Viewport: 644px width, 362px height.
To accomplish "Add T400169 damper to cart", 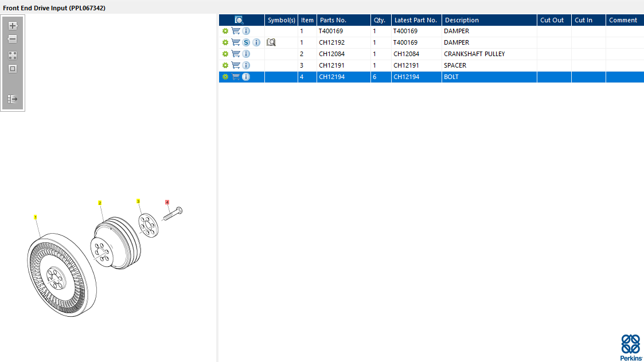I will click(236, 31).
